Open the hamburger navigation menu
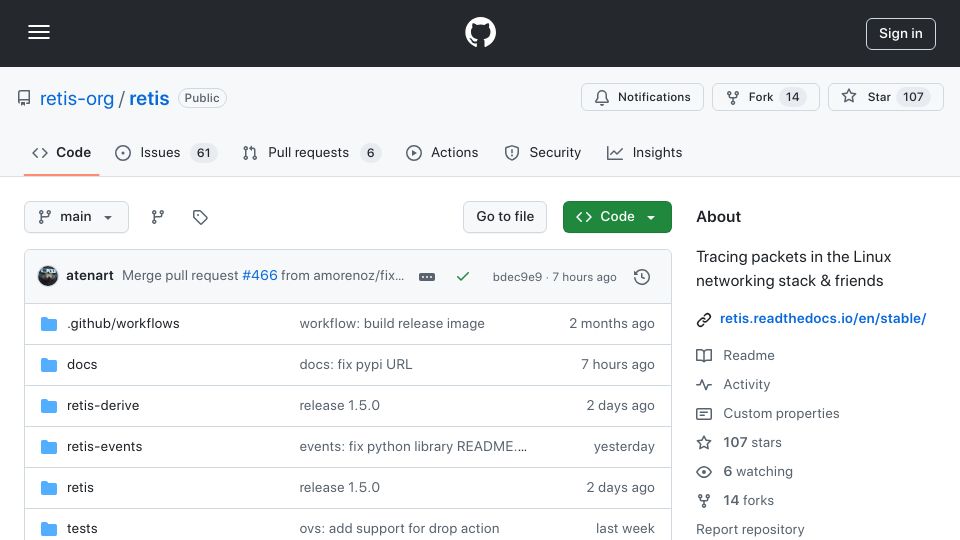Image resolution: width=960 pixels, height=540 pixels. (x=39, y=32)
